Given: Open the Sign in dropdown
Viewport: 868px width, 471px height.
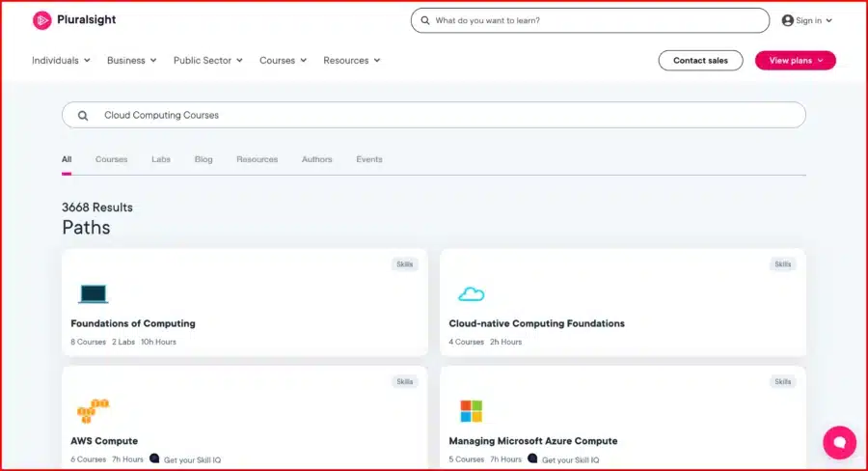Looking at the screenshot, I should pos(807,20).
